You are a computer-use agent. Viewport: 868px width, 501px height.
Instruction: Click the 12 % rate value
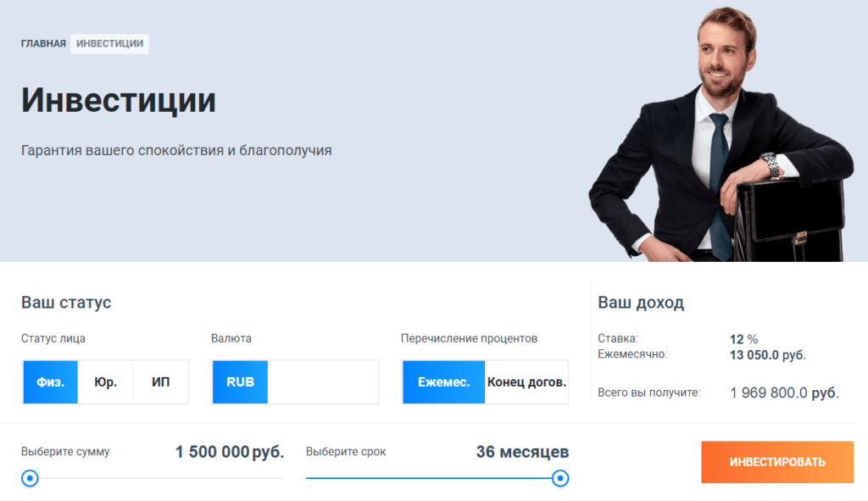(743, 339)
